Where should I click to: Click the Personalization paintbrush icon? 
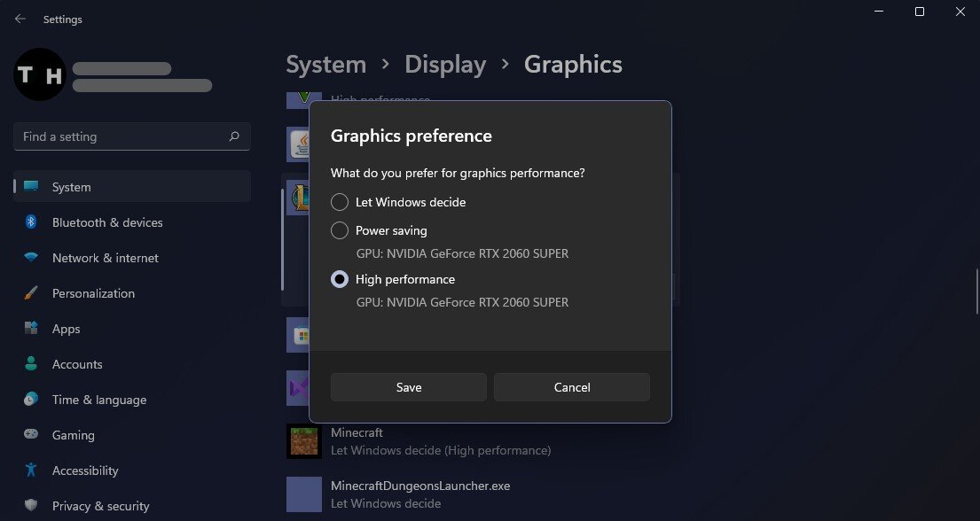coord(31,293)
